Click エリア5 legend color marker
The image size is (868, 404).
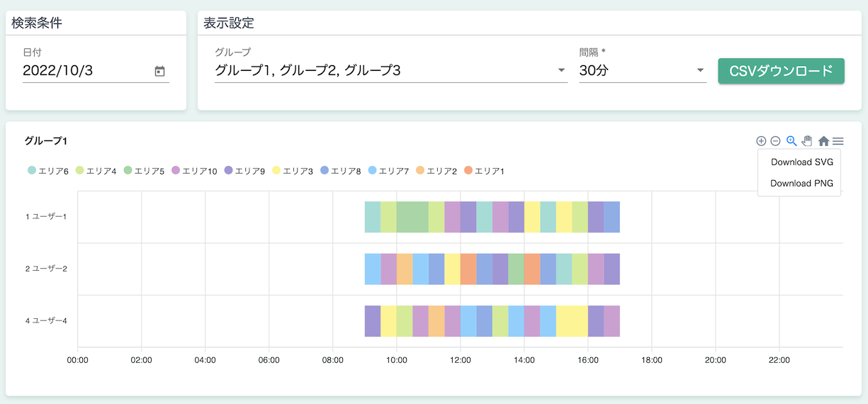128,171
